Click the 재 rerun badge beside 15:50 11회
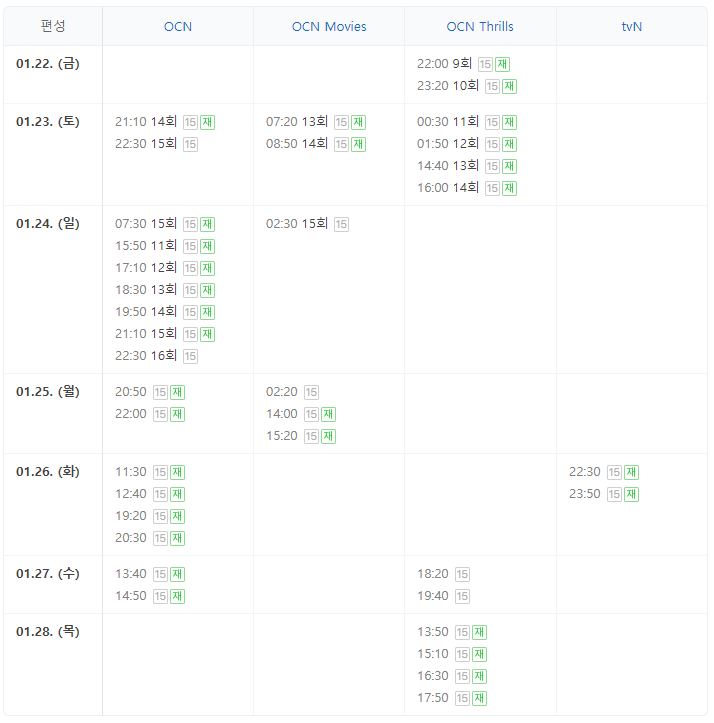The height and width of the screenshot is (723, 714). [x=207, y=246]
